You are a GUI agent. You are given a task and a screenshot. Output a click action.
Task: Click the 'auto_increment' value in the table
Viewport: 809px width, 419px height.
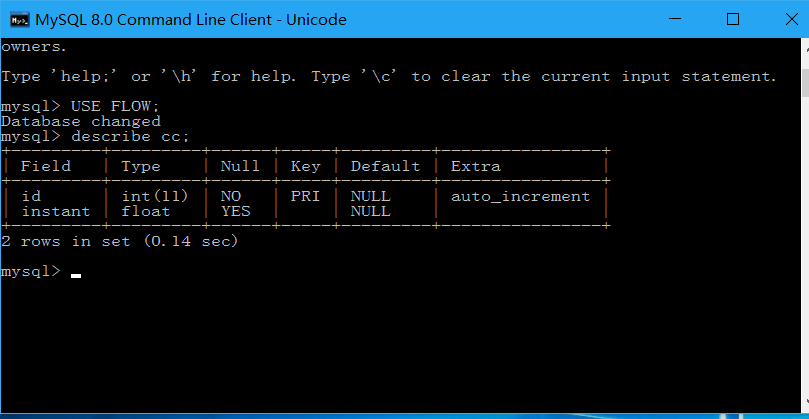coord(521,197)
